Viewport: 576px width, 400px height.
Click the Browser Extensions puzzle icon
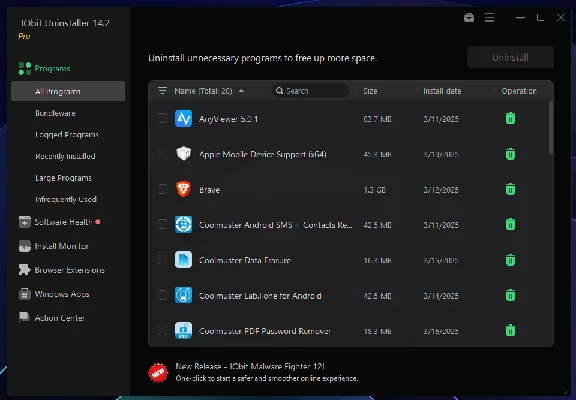tap(25, 270)
